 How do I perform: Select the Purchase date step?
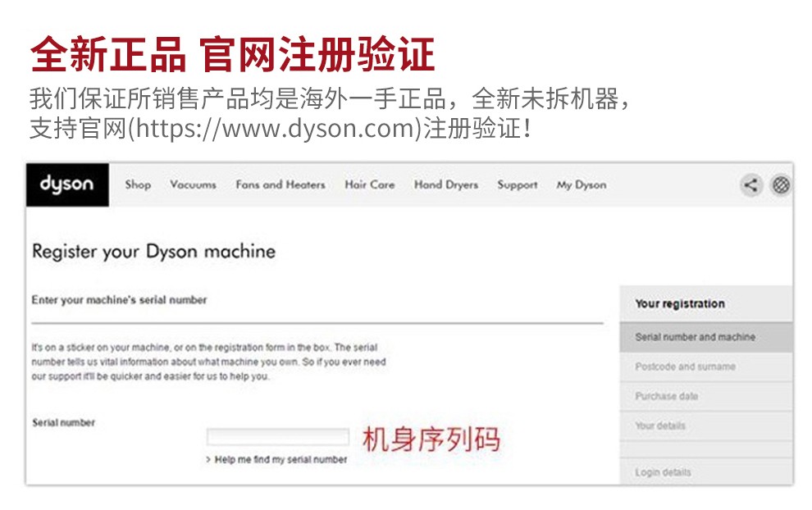pyautogui.click(x=706, y=396)
